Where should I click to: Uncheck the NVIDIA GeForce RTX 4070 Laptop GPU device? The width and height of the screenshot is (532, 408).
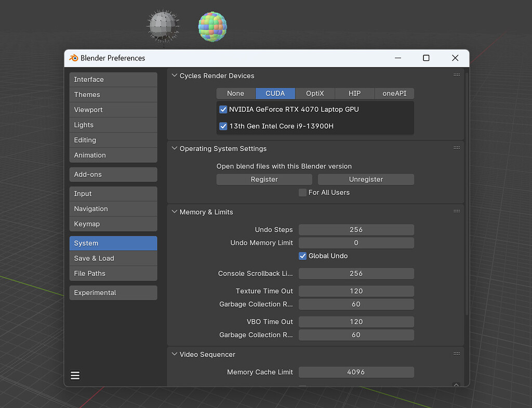pyautogui.click(x=223, y=110)
